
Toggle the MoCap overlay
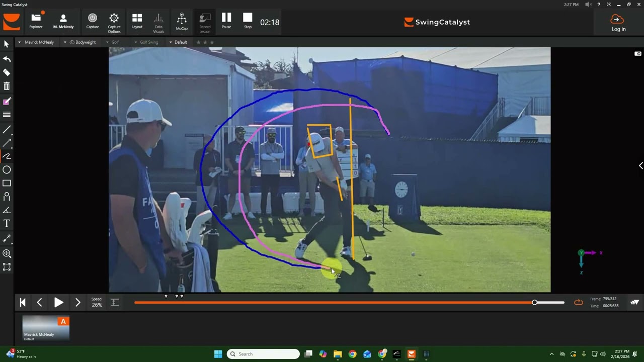(182, 22)
